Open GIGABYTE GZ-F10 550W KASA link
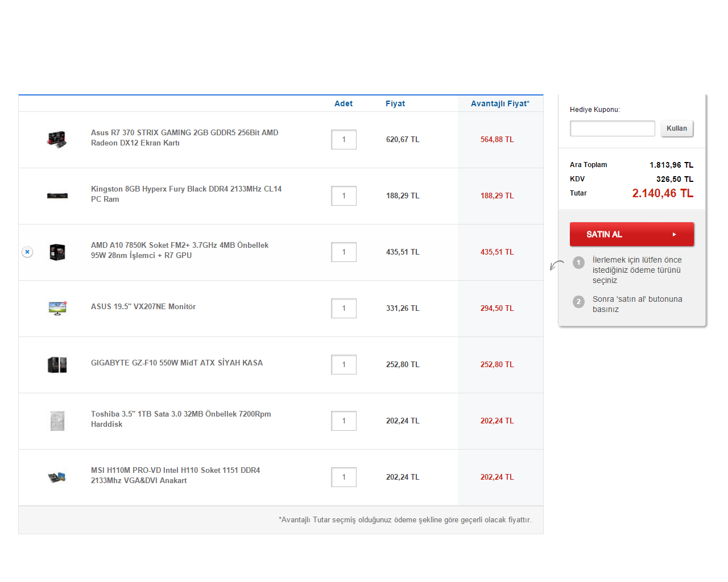 click(177, 363)
